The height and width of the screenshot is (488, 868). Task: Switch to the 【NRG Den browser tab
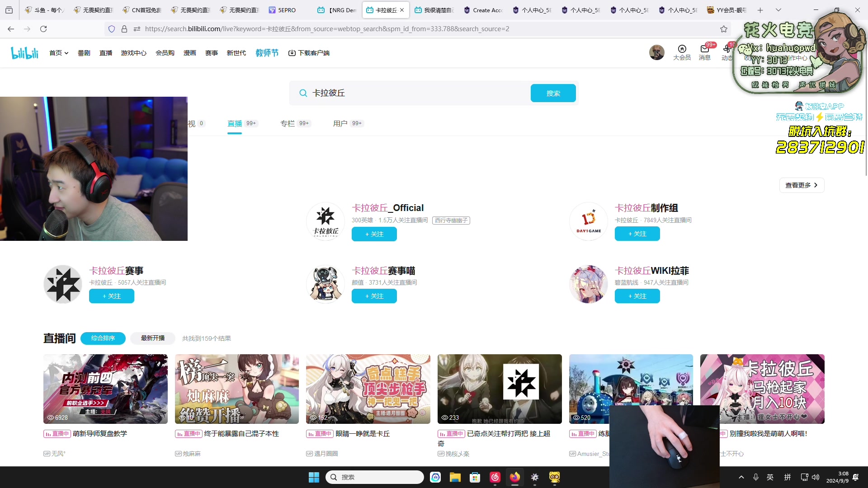coord(338,10)
